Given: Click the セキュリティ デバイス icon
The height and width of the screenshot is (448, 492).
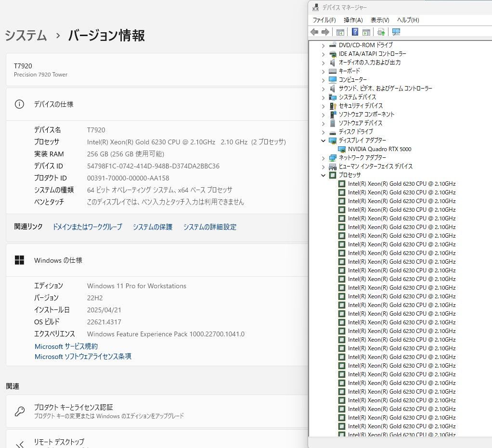Looking at the screenshot, I should [333, 106].
